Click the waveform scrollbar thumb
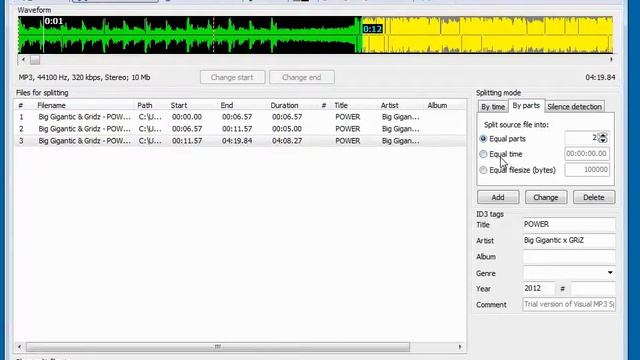 35,60
